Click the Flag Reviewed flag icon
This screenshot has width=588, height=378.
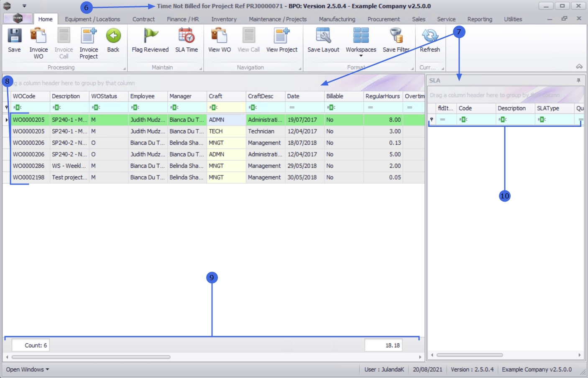click(x=150, y=36)
